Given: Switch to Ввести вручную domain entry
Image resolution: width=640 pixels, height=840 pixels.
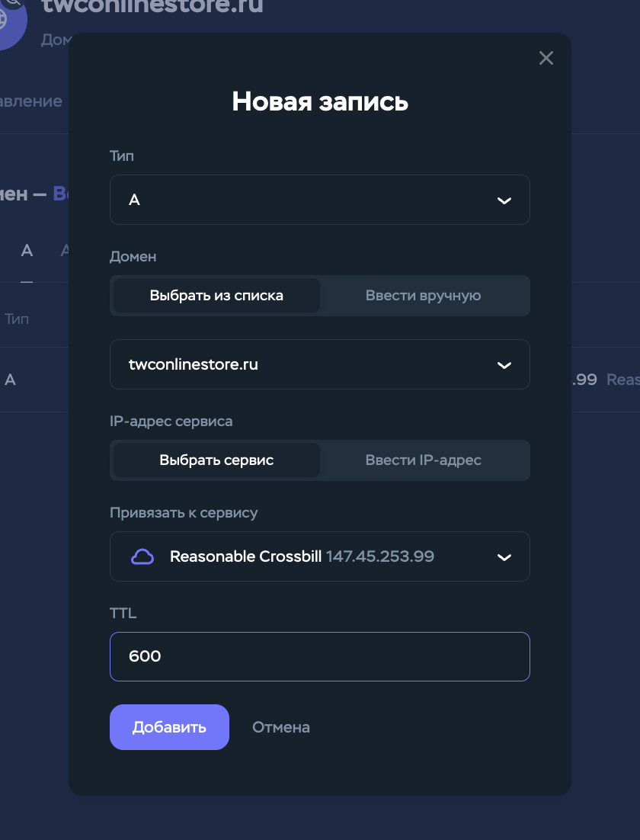Looking at the screenshot, I should click(423, 296).
